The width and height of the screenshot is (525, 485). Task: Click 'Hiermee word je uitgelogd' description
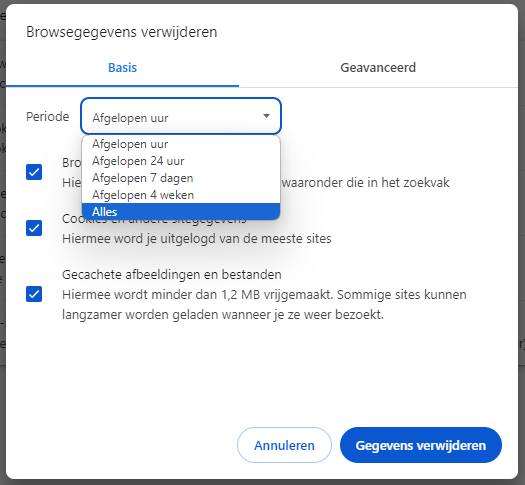[x=197, y=239]
